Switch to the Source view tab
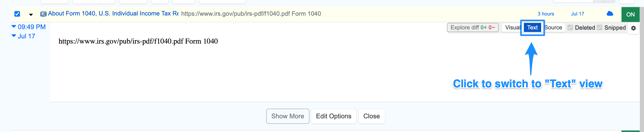Image resolution: width=644 pixels, height=132 pixels. click(554, 28)
